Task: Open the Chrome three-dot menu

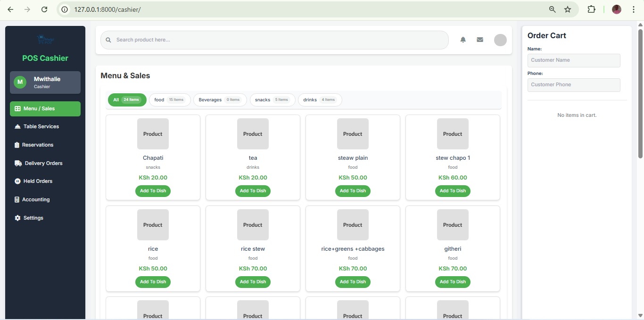Action: (x=634, y=9)
